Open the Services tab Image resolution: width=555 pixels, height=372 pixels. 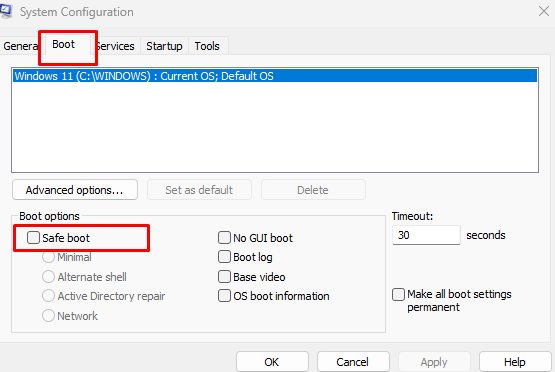coord(116,46)
